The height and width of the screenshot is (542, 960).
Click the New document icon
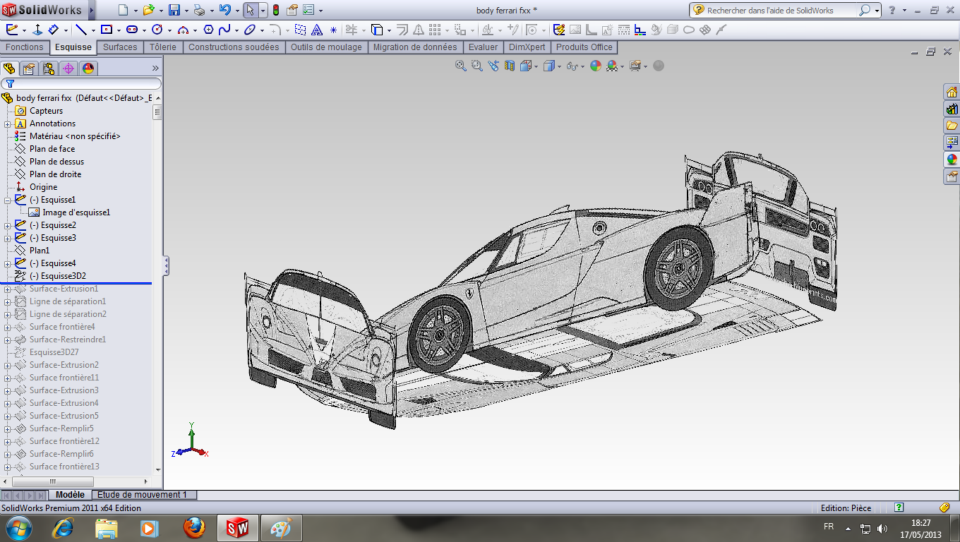pos(123,10)
